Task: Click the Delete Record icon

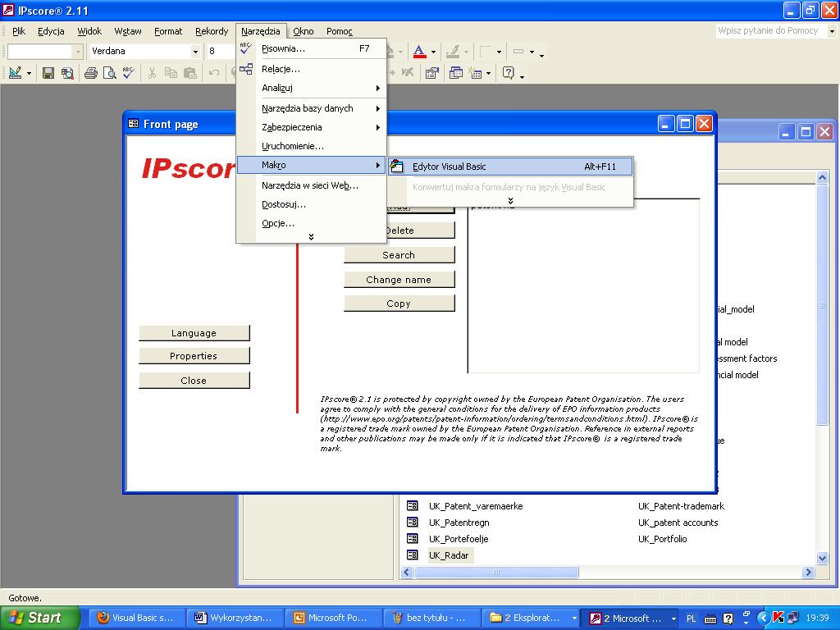Action: pyautogui.click(x=408, y=73)
